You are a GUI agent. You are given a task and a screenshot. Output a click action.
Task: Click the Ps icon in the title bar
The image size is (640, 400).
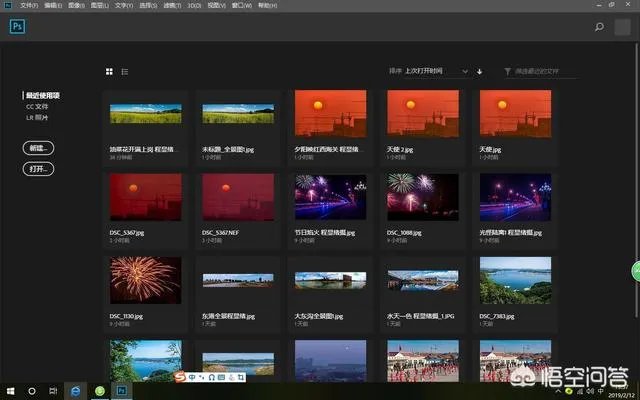[7, 5]
